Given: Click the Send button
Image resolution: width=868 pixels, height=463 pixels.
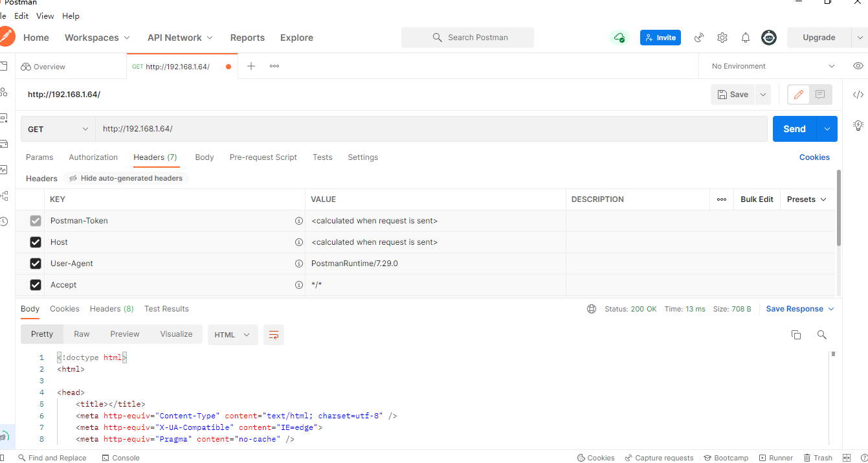Looking at the screenshot, I should 794,129.
